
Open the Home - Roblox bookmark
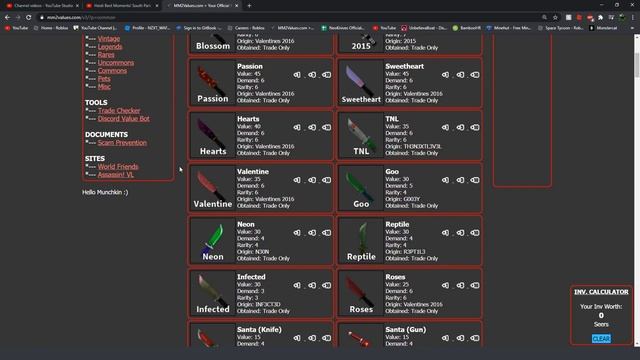tap(51, 28)
